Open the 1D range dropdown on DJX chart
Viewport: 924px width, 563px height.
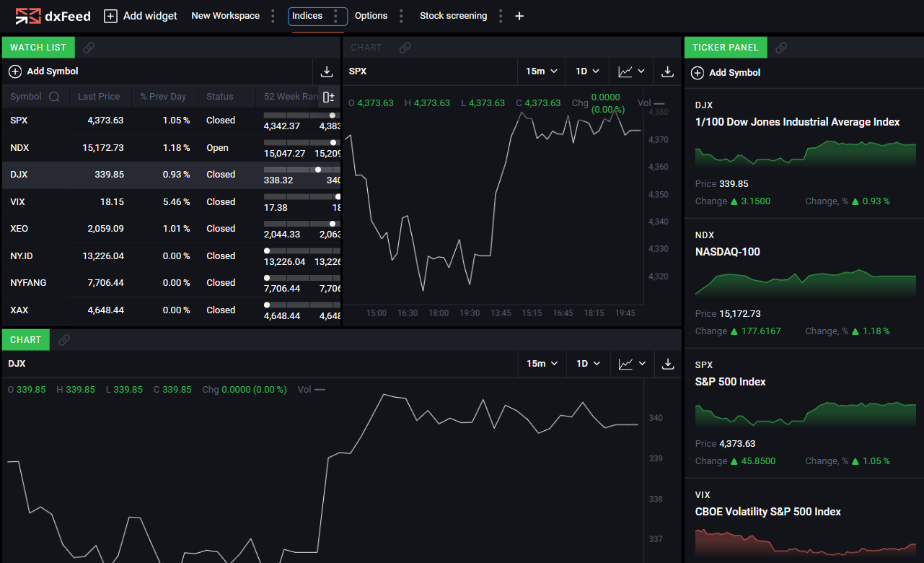tap(588, 364)
